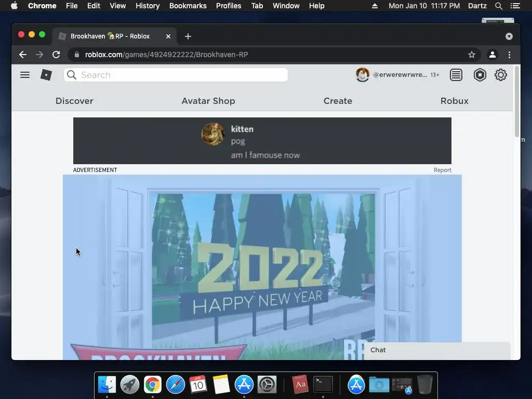Viewport: 532px width, 399px height.
Task: Click the page's vertical scrollbar
Action: click(x=517, y=101)
